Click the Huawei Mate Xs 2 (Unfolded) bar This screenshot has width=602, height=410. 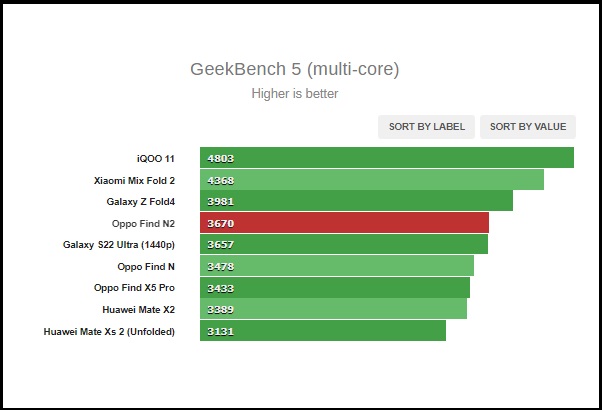coord(322,332)
